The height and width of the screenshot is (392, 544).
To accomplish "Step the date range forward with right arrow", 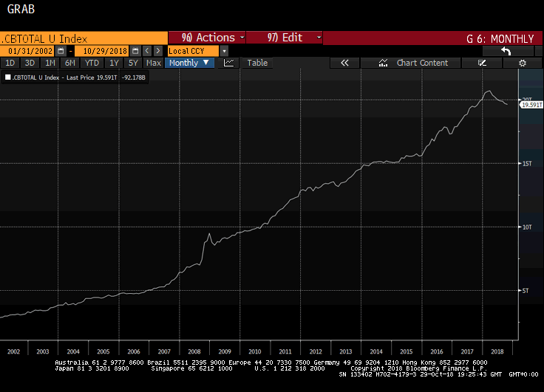I will 158,51.
